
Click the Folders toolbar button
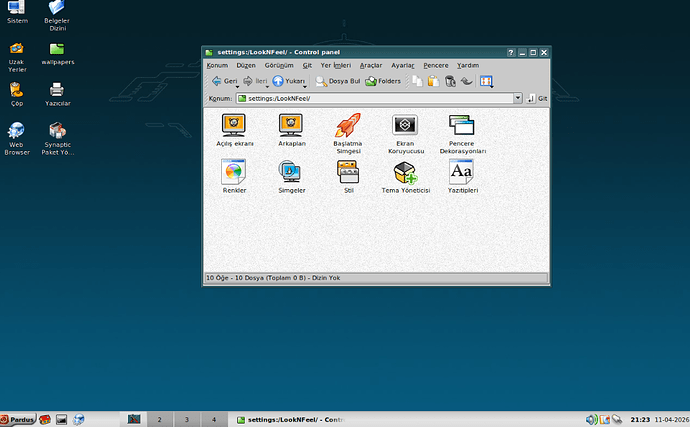tap(383, 81)
